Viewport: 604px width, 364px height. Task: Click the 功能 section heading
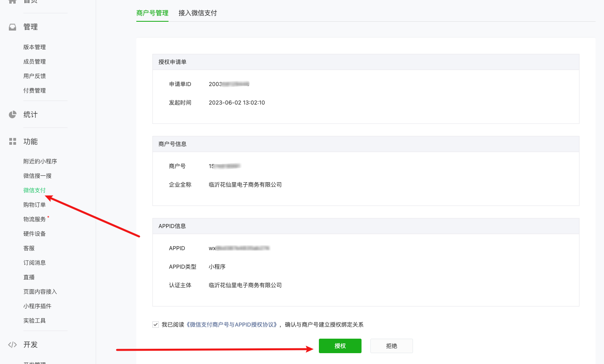click(31, 142)
